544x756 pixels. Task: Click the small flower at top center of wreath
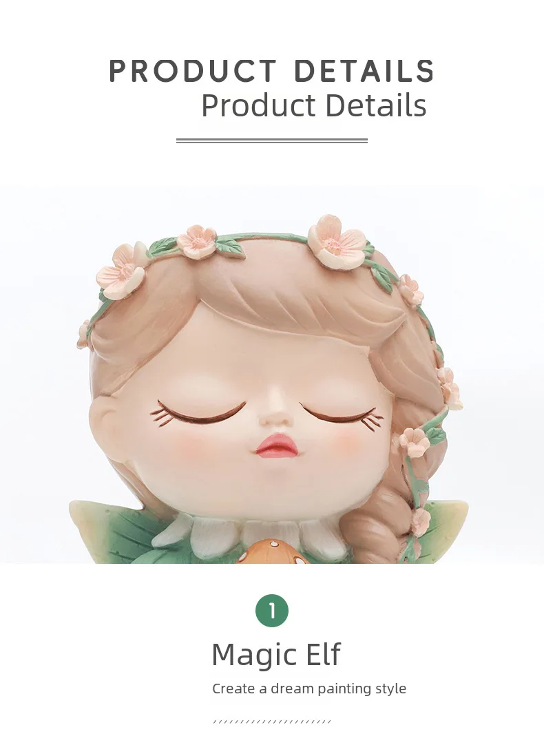pos(197,242)
